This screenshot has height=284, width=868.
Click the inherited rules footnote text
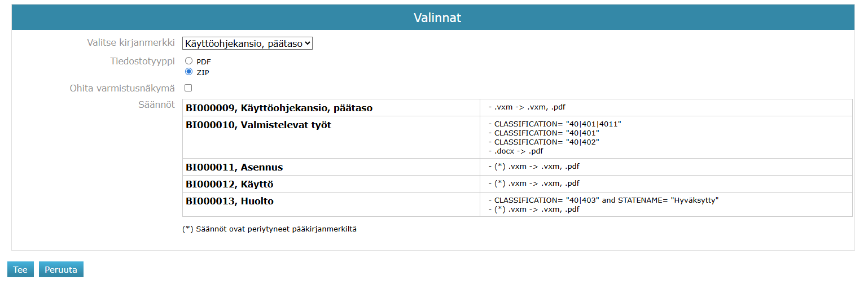click(x=269, y=229)
